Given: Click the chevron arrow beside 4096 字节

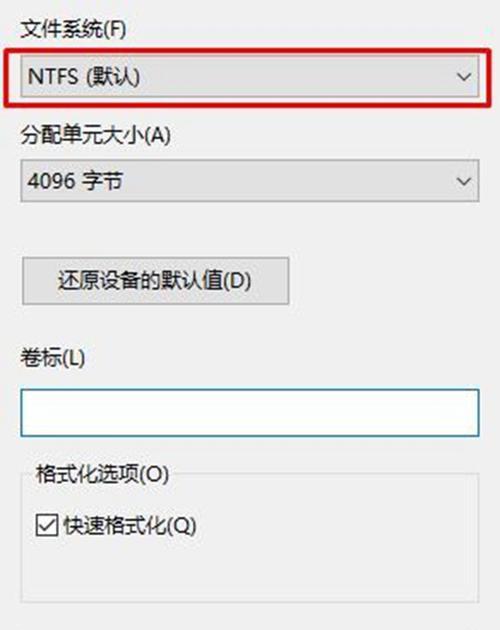Looking at the screenshot, I should click(464, 181).
